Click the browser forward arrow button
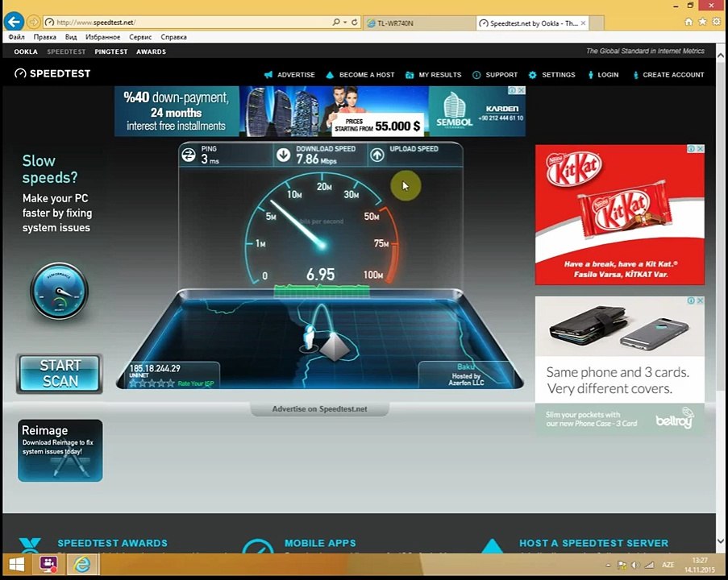This screenshot has width=728, height=580. (x=33, y=22)
